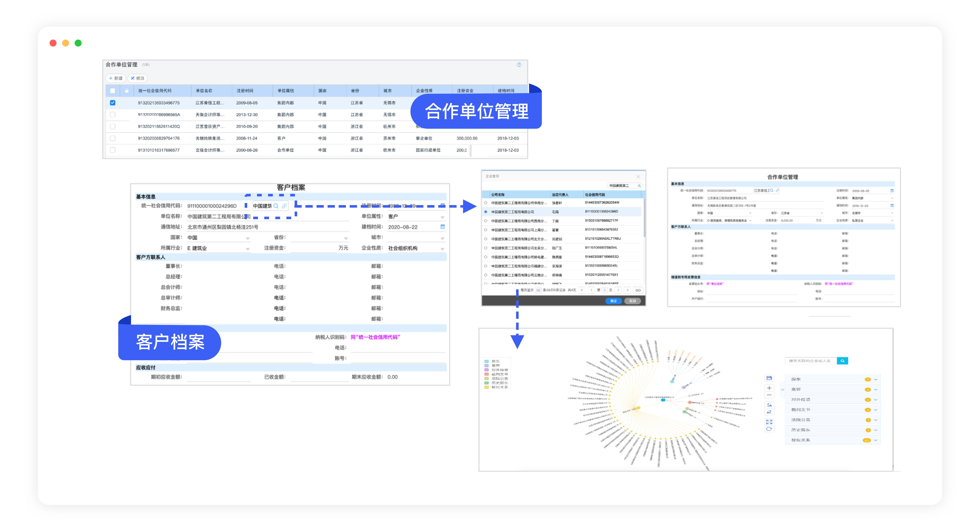The image size is (980, 531).
Task: Click the 搜索关联的企业或人名 search field
Action: tap(811, 361)
